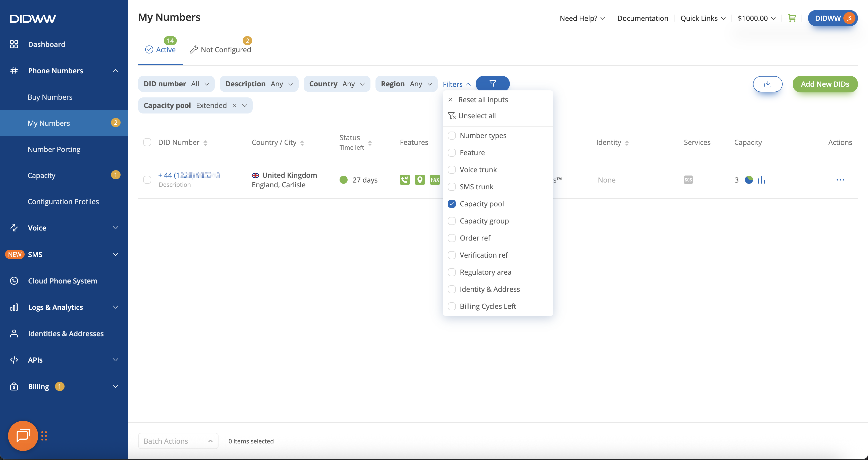Click the funnel apply-filter button
The image size is (868, 460).
click(492, 84)
